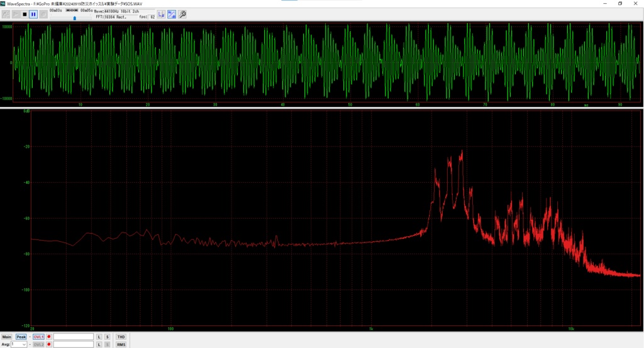Toggle the OVL1 overlay button
This screenshot has height=348, width=644.
click(x=38, y=337)
